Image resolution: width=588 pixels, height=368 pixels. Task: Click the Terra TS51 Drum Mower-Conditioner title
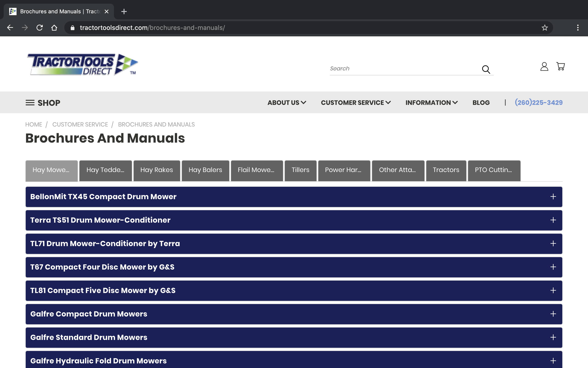click(x=100, y=220)
